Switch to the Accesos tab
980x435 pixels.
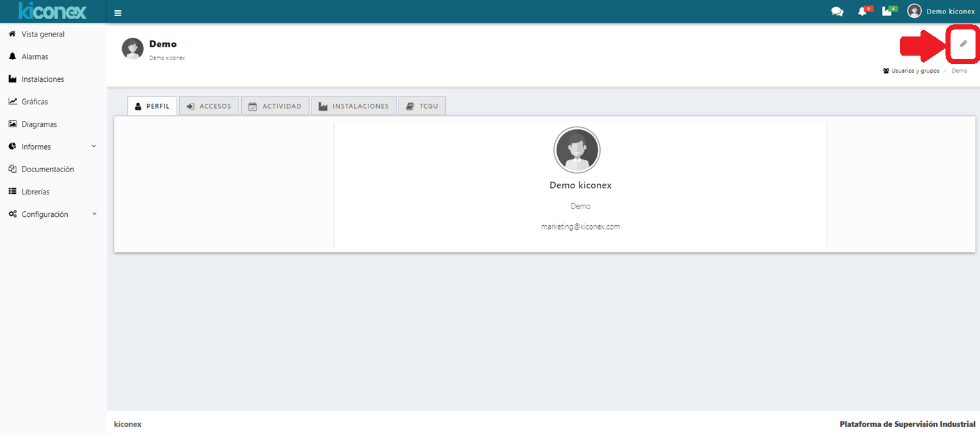(209, 106)
